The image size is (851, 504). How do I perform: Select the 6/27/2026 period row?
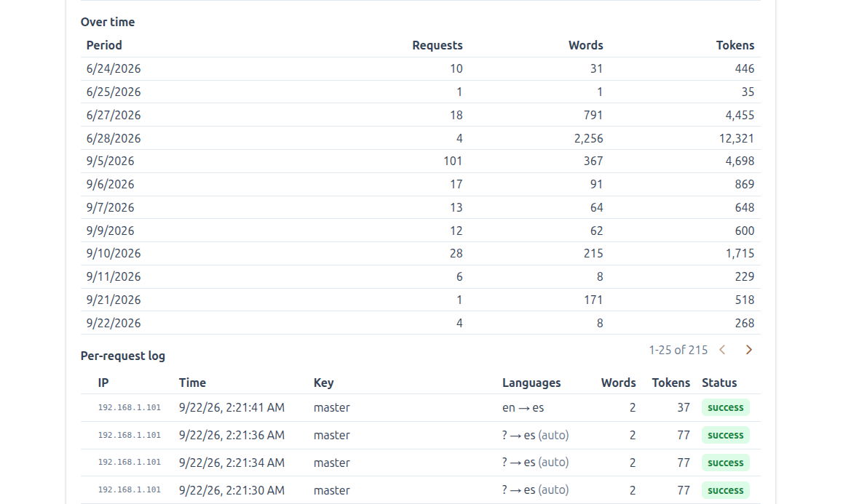(421, 115)
